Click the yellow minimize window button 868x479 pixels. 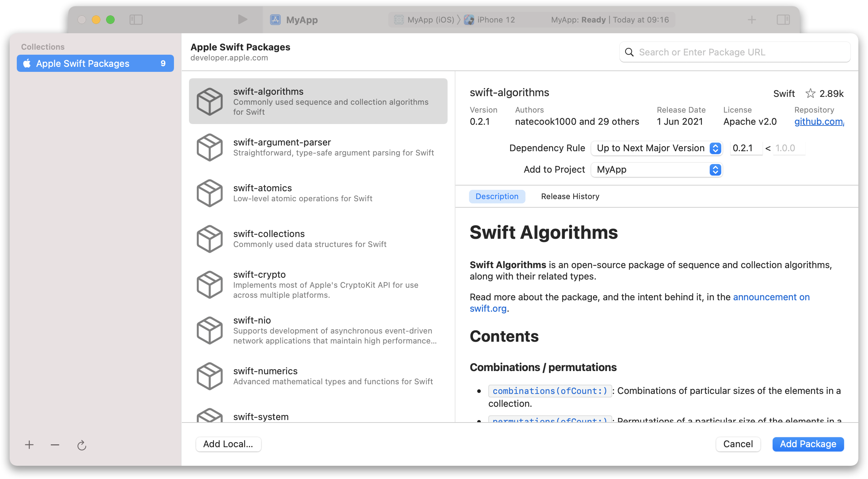[96, 20]
